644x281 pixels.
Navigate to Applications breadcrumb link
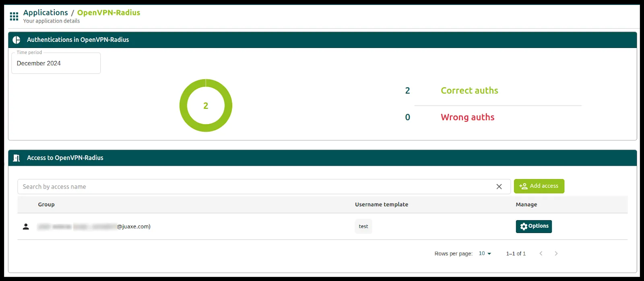tap(45, 12)
